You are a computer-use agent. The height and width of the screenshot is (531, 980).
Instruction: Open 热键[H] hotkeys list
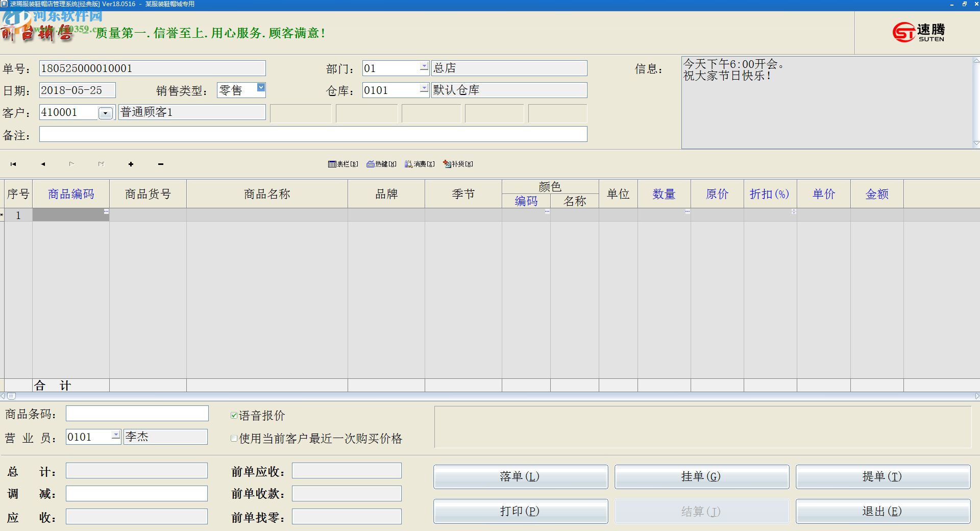[381, 164]
